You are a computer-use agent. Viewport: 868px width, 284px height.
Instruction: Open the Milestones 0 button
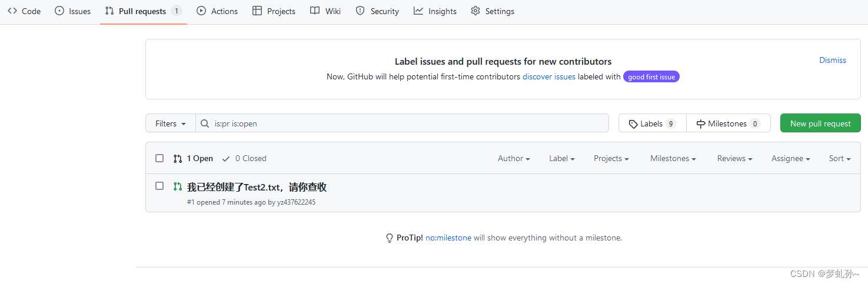click(729, 123)
